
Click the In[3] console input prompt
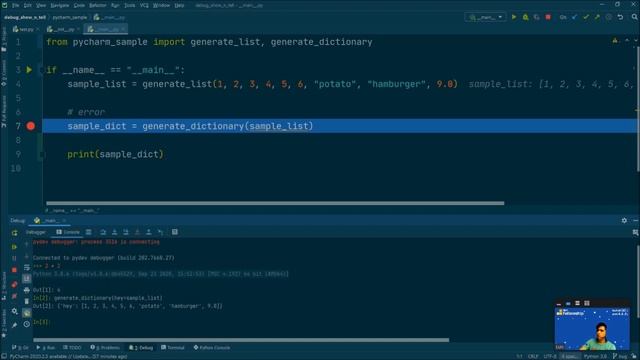[x=41, y=322]
